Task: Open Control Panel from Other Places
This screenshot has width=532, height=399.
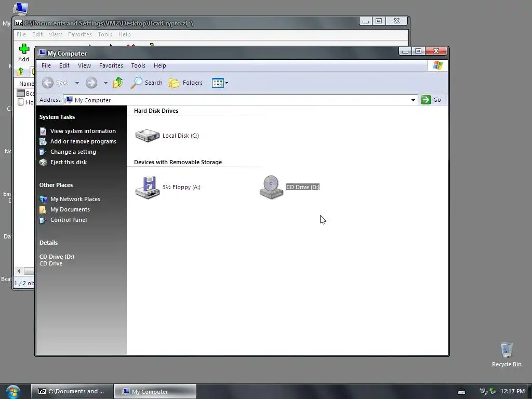Action: coord(69,220)
